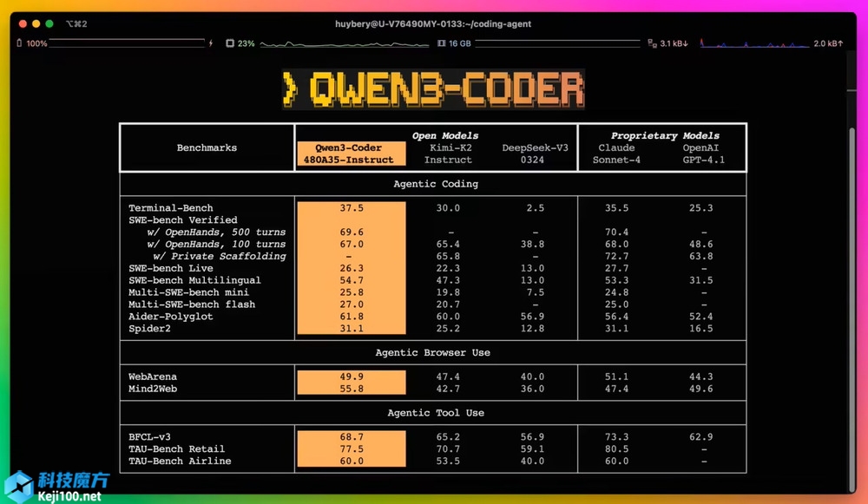The height and width of the screenshot is (504, 868).
Task: Click the Open Models group label
Action: click(x=445, y=135)
